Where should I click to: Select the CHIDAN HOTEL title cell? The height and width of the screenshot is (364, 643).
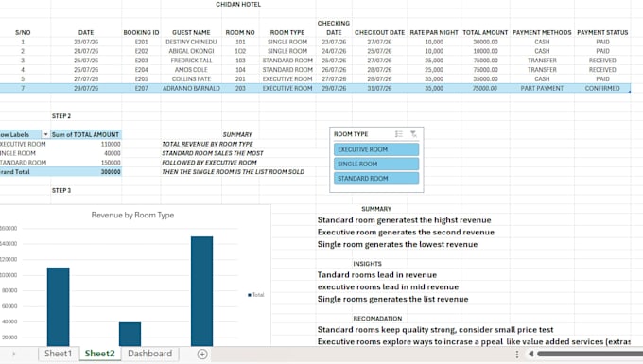click(238, 5)
